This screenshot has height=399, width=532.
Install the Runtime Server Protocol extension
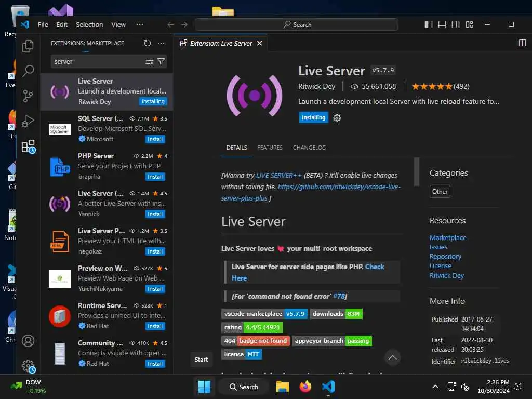point(155,326)
